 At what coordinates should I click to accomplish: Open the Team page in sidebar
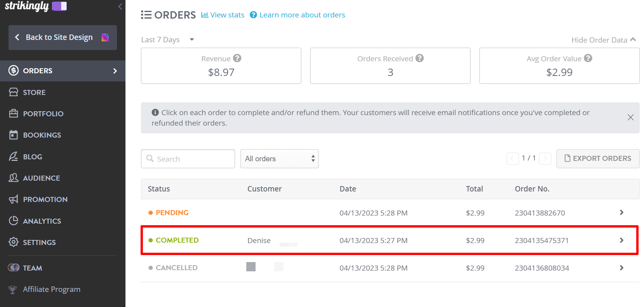click(x=32, y=268)
